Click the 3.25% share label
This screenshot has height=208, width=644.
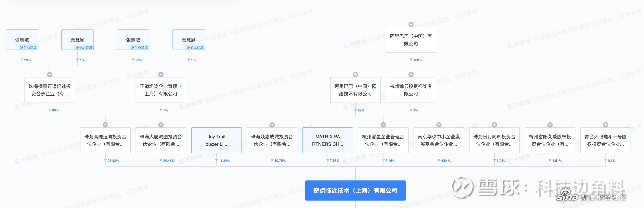501,161
